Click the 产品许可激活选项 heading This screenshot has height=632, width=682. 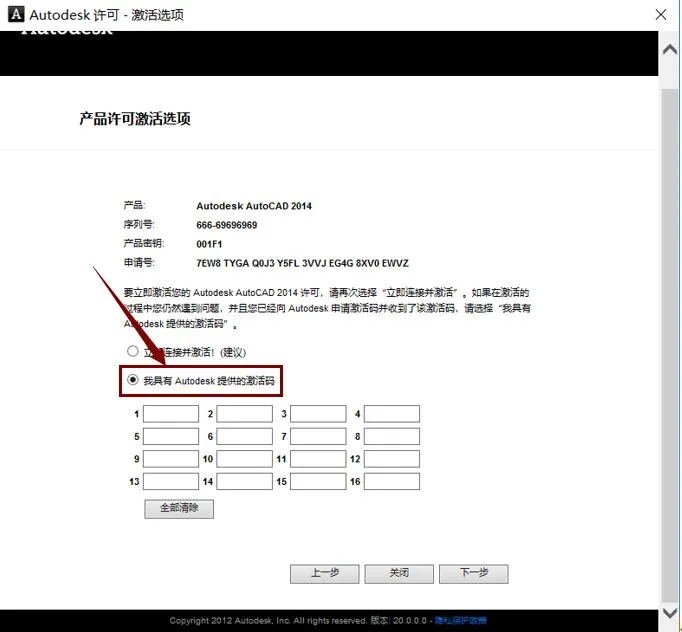pyautogui.click(x=135, y=119)
